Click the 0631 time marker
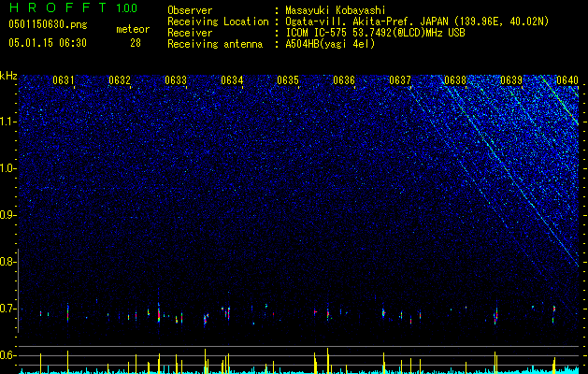This screenshot has width=588, height=374. [64, 80]
